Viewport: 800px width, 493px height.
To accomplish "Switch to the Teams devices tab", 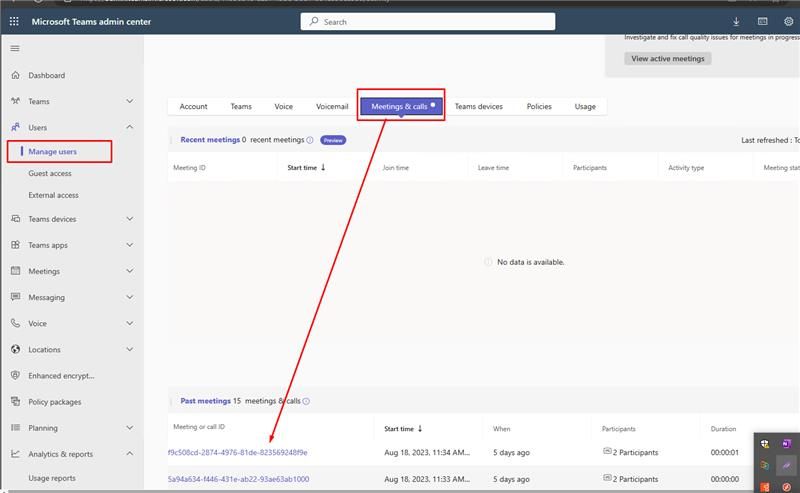I will pos(479,106).
